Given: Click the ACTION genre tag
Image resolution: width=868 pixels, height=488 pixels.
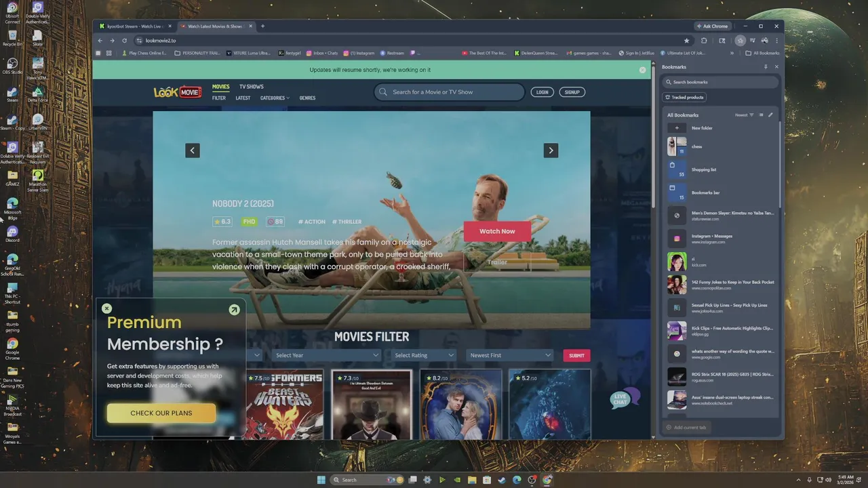Looking at the screenshot, I should pyautogui.click(x=312, y=222).
